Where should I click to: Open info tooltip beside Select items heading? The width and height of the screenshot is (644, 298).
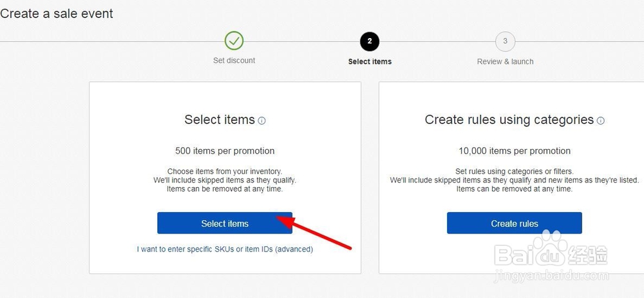(x=262, y=121)
